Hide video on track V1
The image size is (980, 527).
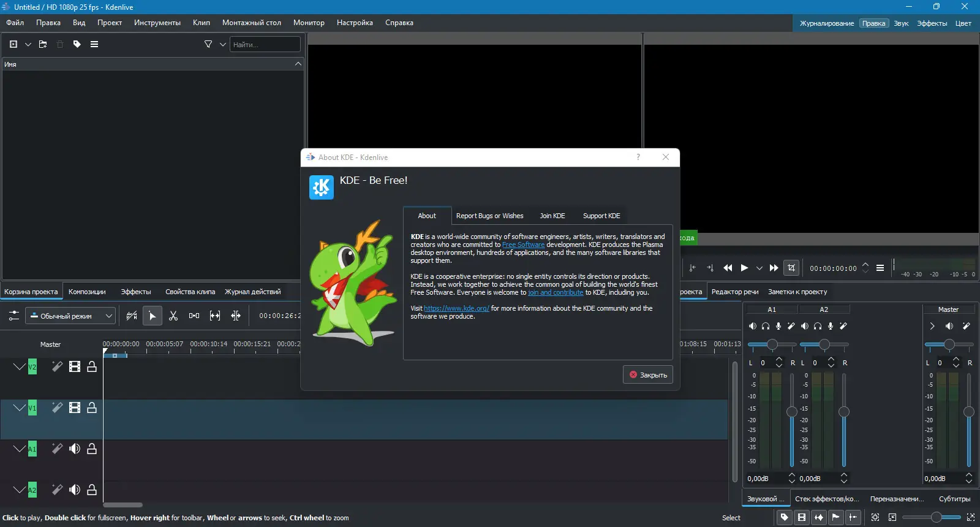[x=75, y=408]
